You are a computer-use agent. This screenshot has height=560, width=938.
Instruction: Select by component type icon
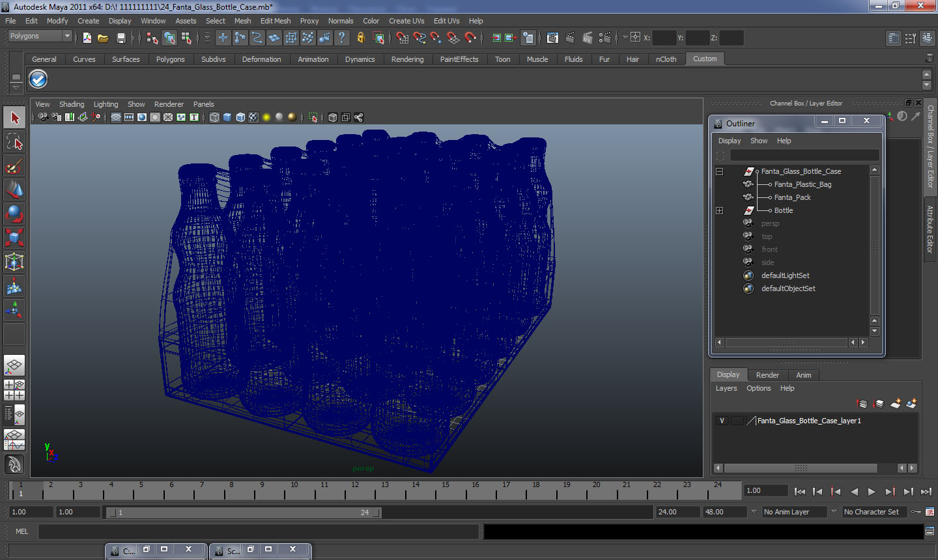click(186, 38)
